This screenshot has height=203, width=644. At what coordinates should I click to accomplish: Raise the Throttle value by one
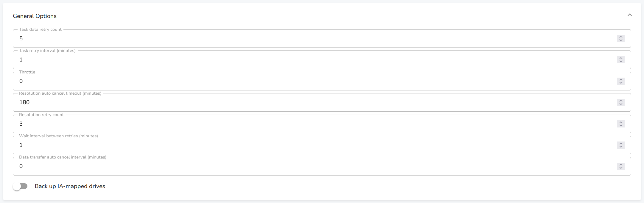tap(621, 79)
